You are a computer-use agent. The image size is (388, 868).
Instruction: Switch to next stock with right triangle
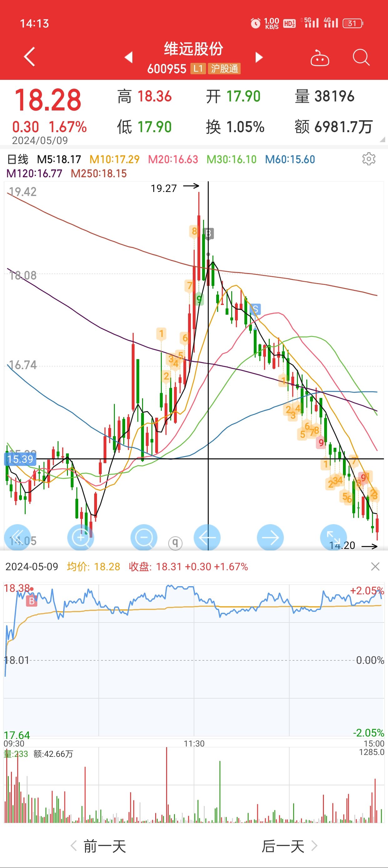(259, 57)
